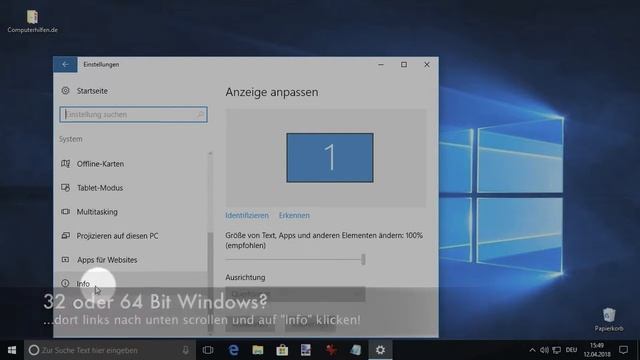Screen dimensions: 640x360
Task: Open the Computerhilfen.de desktop folder
Action: pyautogui.click(x=32, y=21)
